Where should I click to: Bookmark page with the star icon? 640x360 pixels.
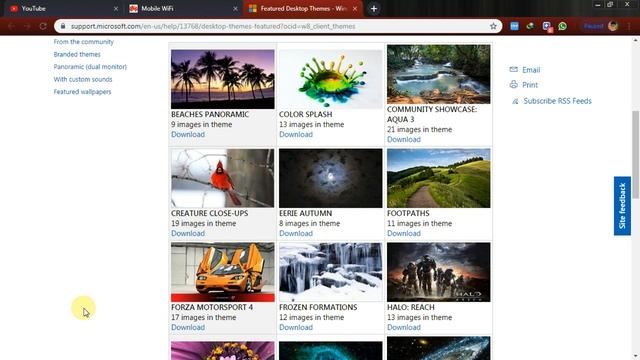tap(493, 26)
